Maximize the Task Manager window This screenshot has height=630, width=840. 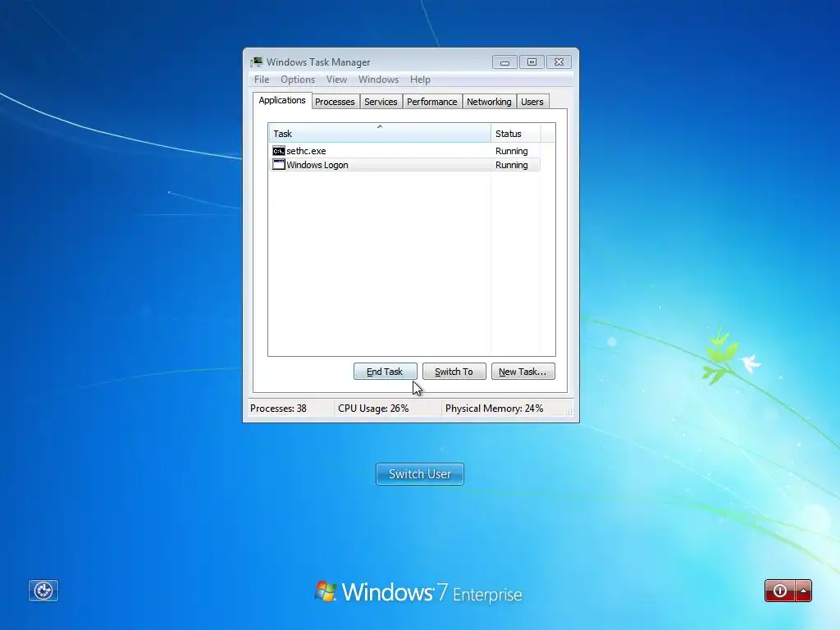click(532, 62)
